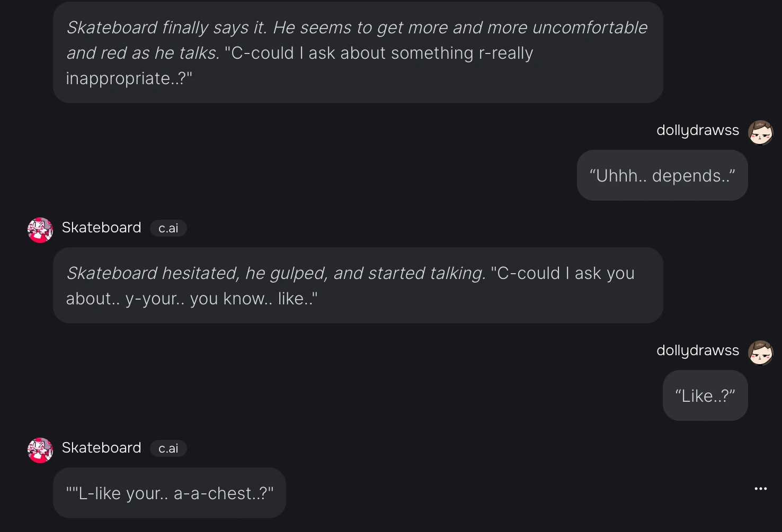782x532 pixels.
Task: Toggle the Like reply bubble selection
Action: [x=705, y=395]
